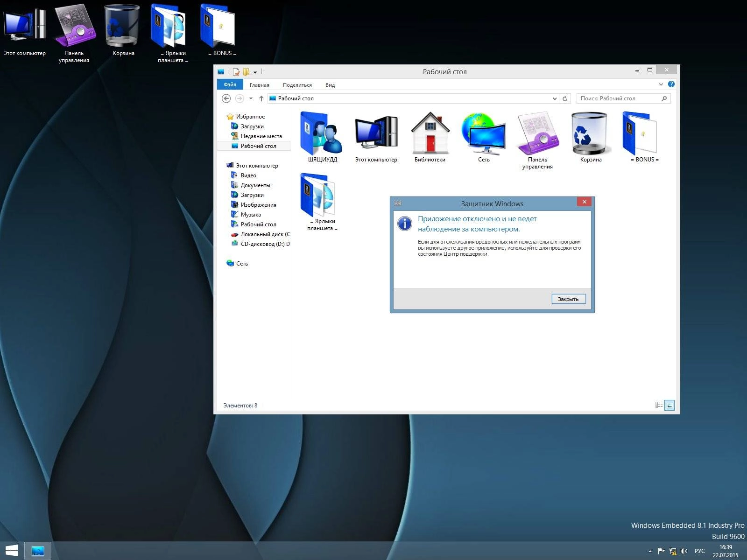Select the Панель управления desktop icon
Image resolution: width=747 pixels, height=560 pixels.
point(74,33)
